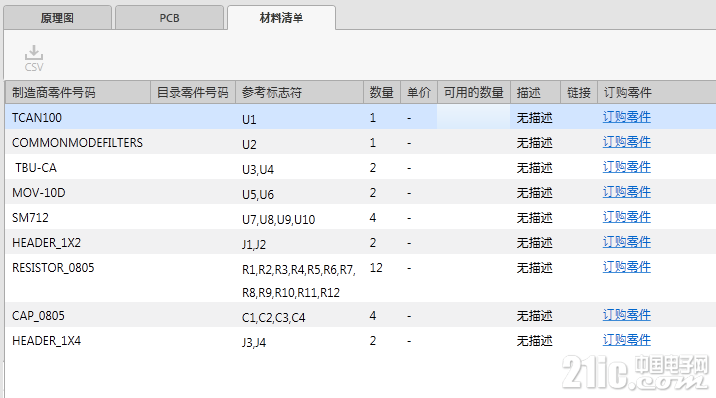Click the 可用的数量 column header
Viewport: 716px width, 398px height.
474,93
